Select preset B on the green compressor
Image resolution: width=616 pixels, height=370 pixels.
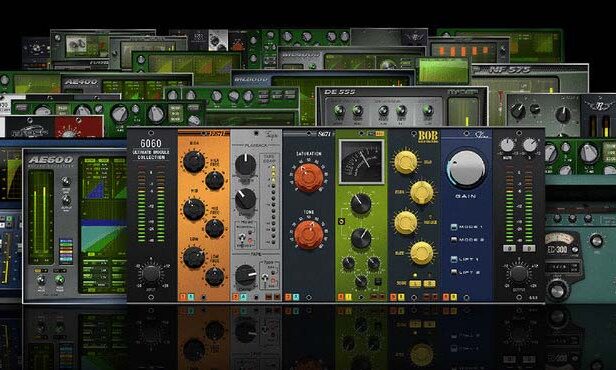point(348,297)
